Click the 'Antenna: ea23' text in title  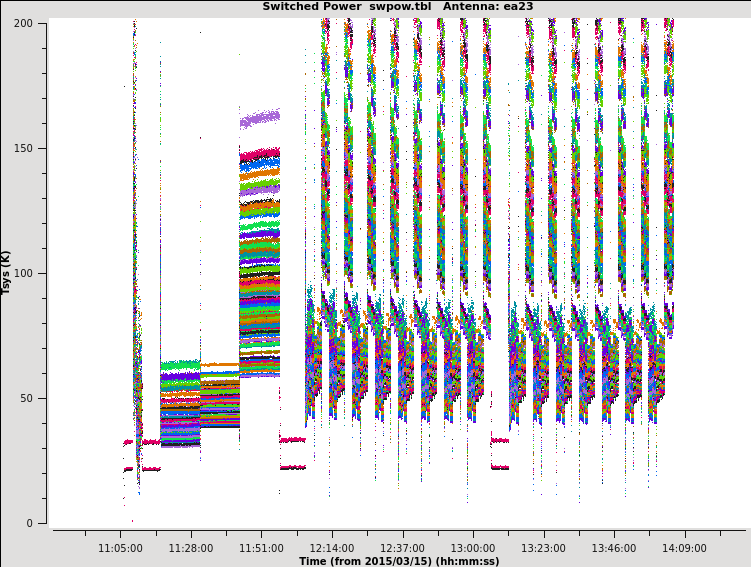(x=490, y=7)
